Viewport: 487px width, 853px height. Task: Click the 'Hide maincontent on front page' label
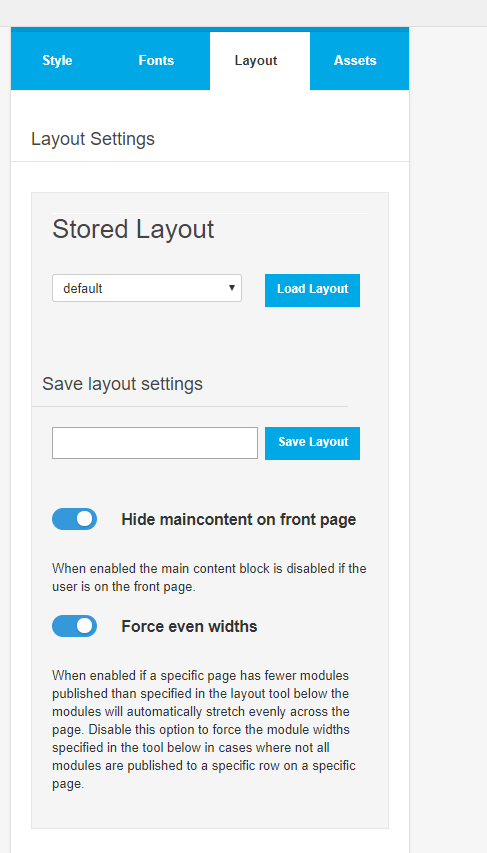point(238,520)
